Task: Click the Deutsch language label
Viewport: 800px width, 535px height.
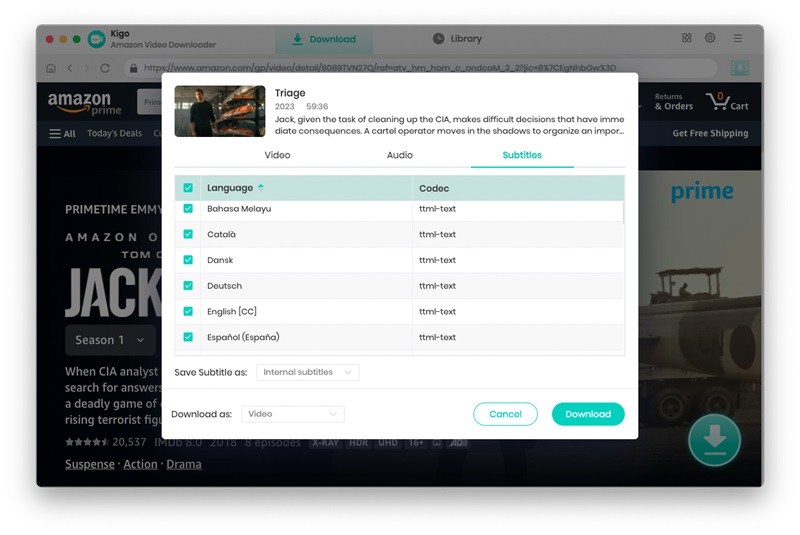Action: click(x=224, y=286)
